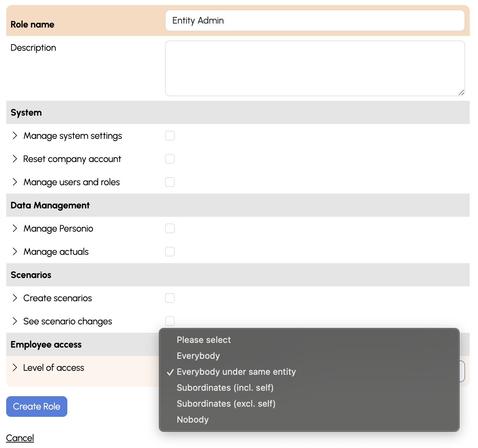Click the System section header

point(238,112)
